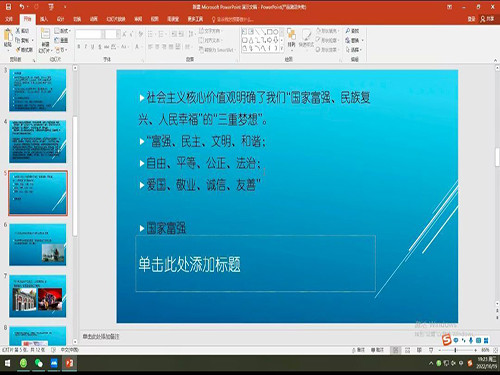The width and height of the screenshot is (500, 375).
Task: Click the Cut scissors icon
Action: coord(18,31)
